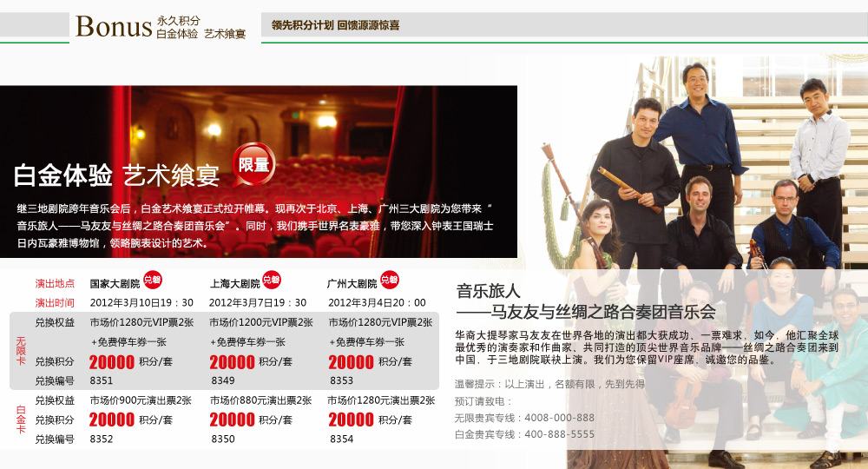Click exchange code 8352 for 白金卡
This screenshot has height=469, width=868.
point(102,439)
